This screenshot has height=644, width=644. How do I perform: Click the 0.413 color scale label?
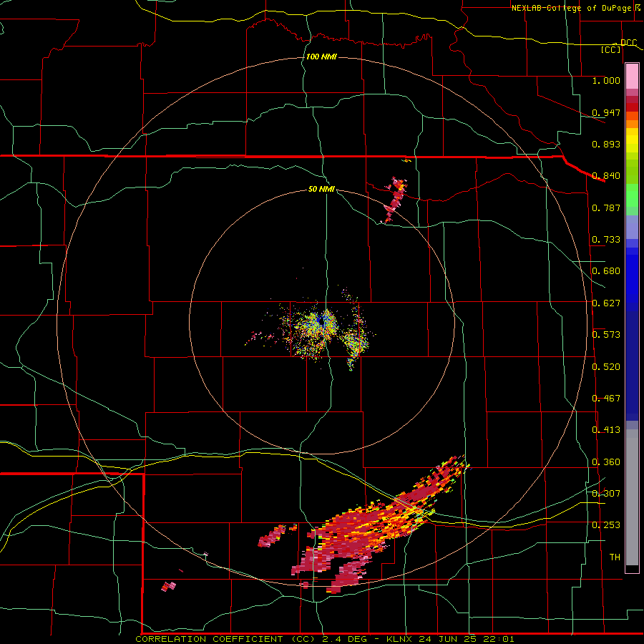(x=606, y=430)
